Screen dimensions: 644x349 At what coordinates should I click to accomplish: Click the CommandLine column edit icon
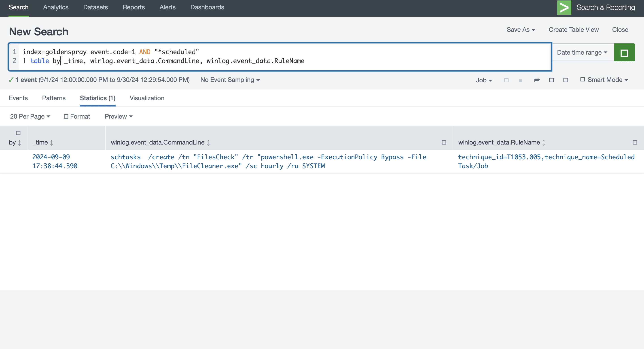(x=444, y=142)
